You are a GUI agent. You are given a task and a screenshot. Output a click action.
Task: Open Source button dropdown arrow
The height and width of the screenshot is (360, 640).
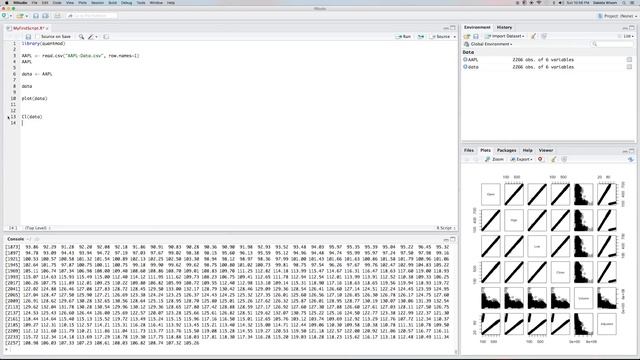[x=455, y=37]
